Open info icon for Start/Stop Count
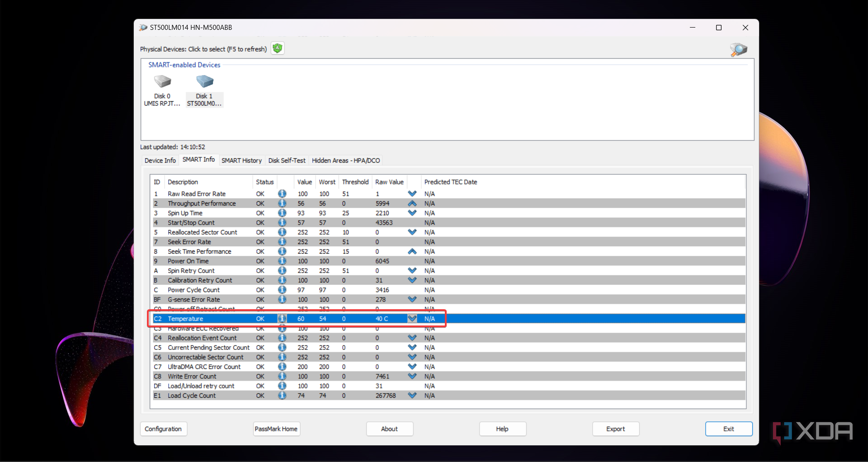Image resolution: width=868 pixels, height=462 pixels. point(282,222)
